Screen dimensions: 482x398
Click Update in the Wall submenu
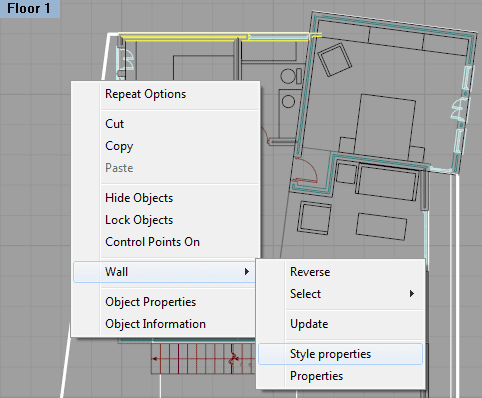[x=340, y=324]
